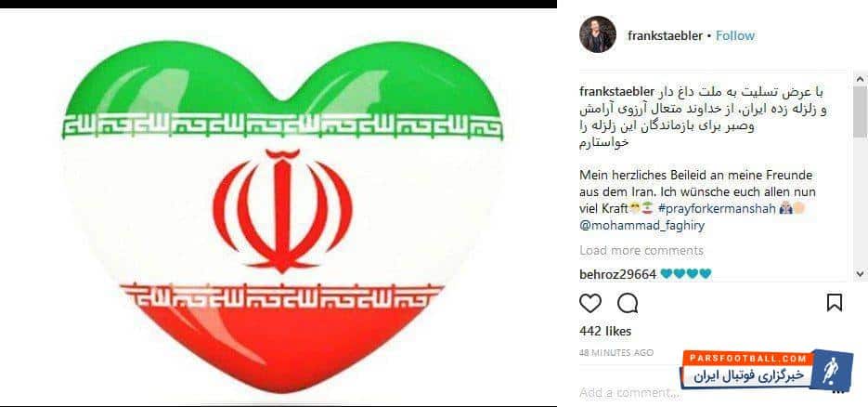The image size is (868, 407).
Task: Open frankstaebler's profile picture
Action: click(598, 34)
